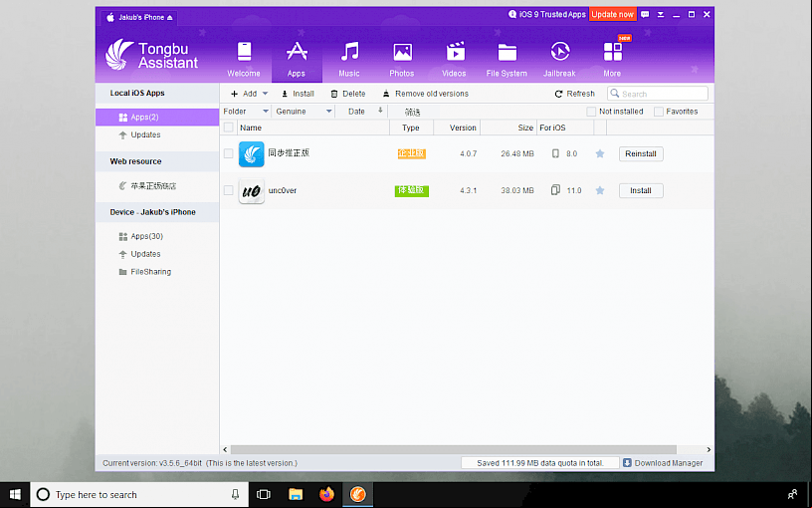Screen dimensions: 812x508
Task: Tick the select-all checkbox in header
Action: pos(229,127)
